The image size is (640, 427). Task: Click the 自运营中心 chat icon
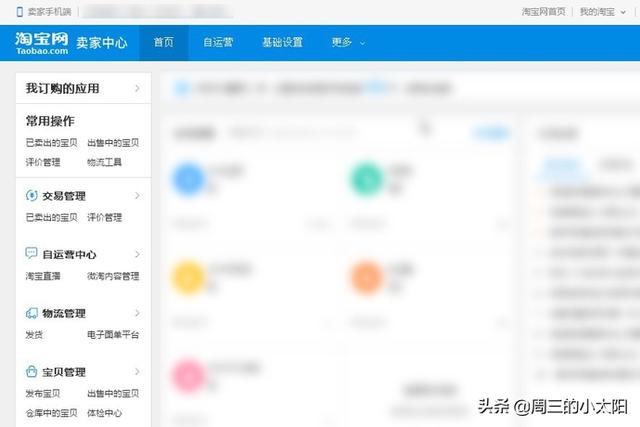point(31,254)
